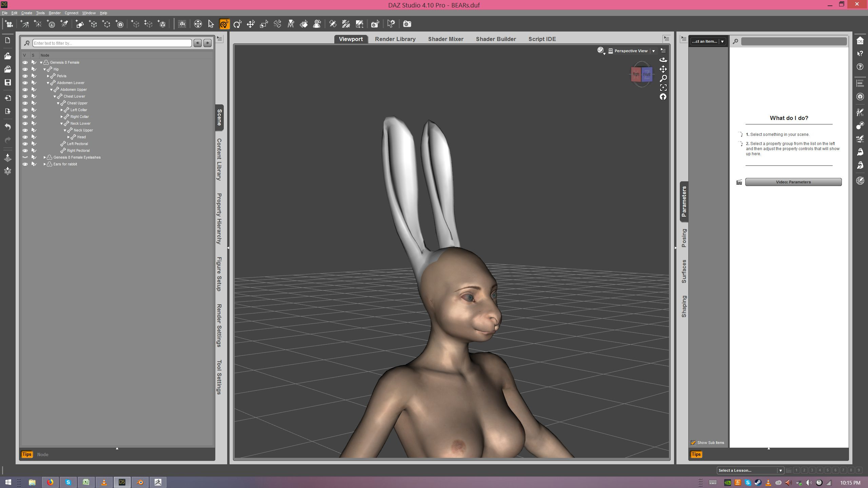Viewport: 868px width, 488px height.
Task: Select the Node Selection arrow tool
Action: tap(211, 24)
